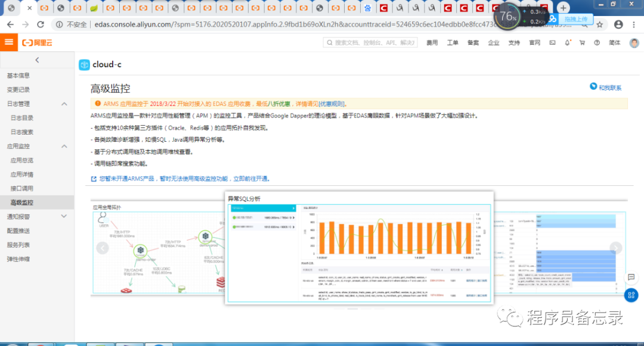Click the 异常SQL分析 preview thumbnail
Screen dimensions: 644x346
pyautogui.click(x=360, y=248)
